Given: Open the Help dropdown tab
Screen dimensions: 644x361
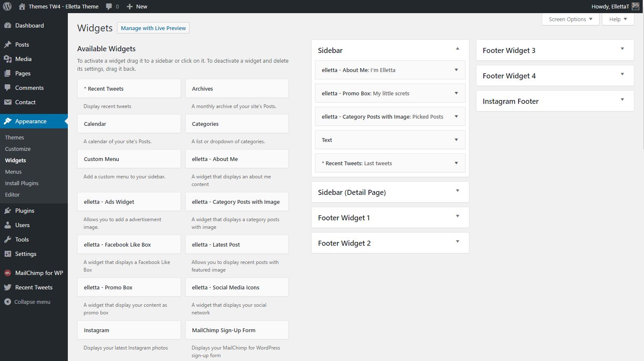Looking at the screenshot, I should tap(618, 19).
